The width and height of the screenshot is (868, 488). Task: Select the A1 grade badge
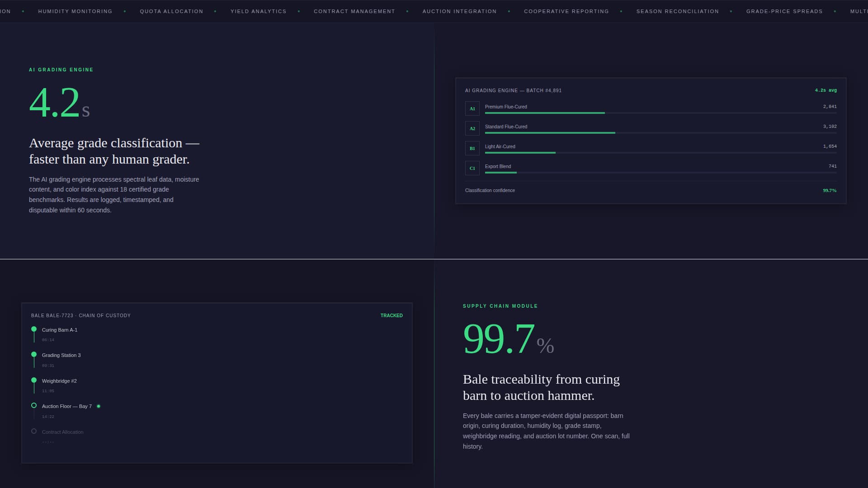[x=472, y=108]
